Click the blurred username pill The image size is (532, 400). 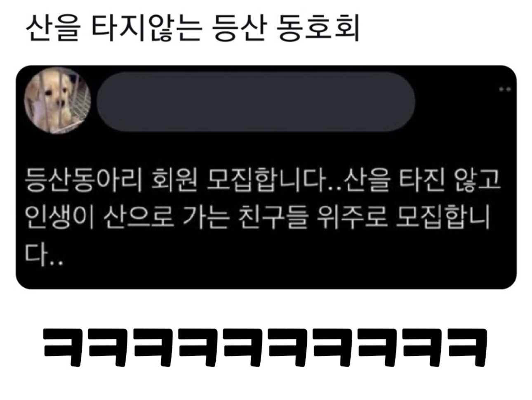pos(255,102)
